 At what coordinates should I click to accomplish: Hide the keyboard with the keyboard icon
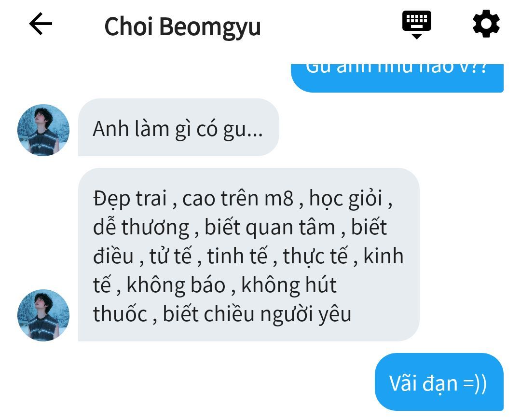coord(417,25)
